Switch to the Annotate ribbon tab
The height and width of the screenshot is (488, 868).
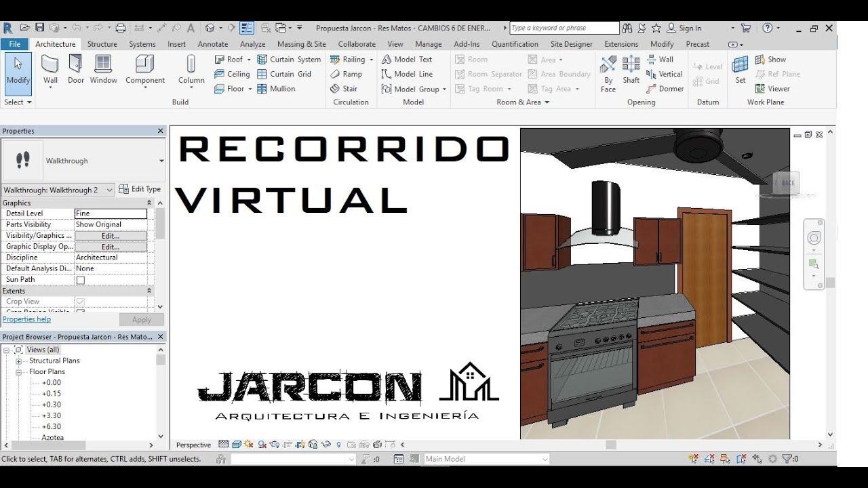click(213, 44)
